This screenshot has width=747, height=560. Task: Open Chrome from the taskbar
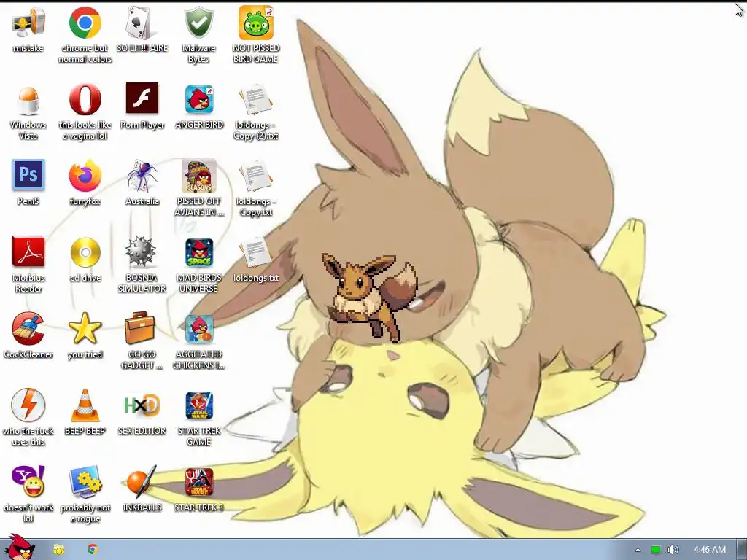[x=93, y=549]
